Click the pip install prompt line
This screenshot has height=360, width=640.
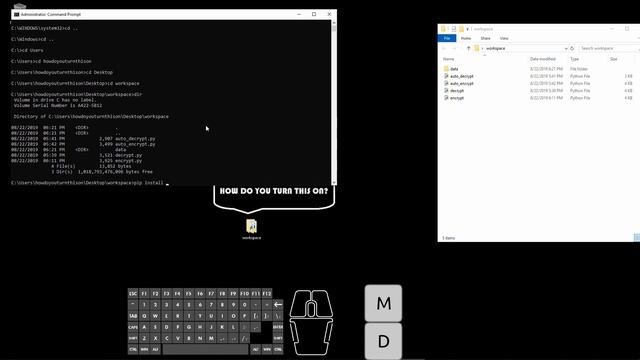(x=90, y=183)
